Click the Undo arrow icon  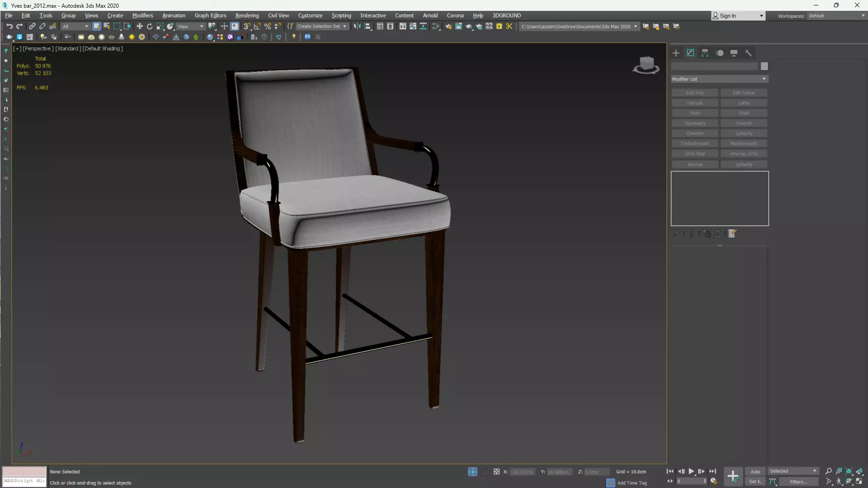[9, 26]
